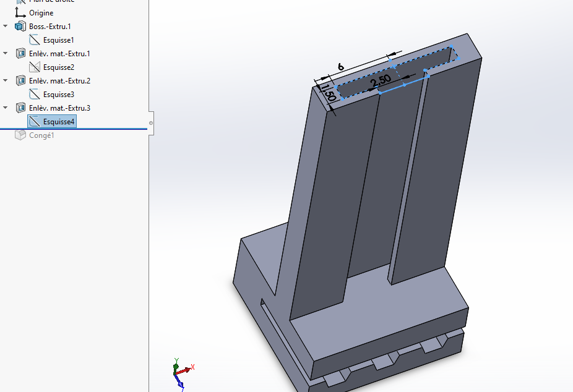573x392 pixels.
Task: Click the 6 dimension value on model
Action: (341, 66)
